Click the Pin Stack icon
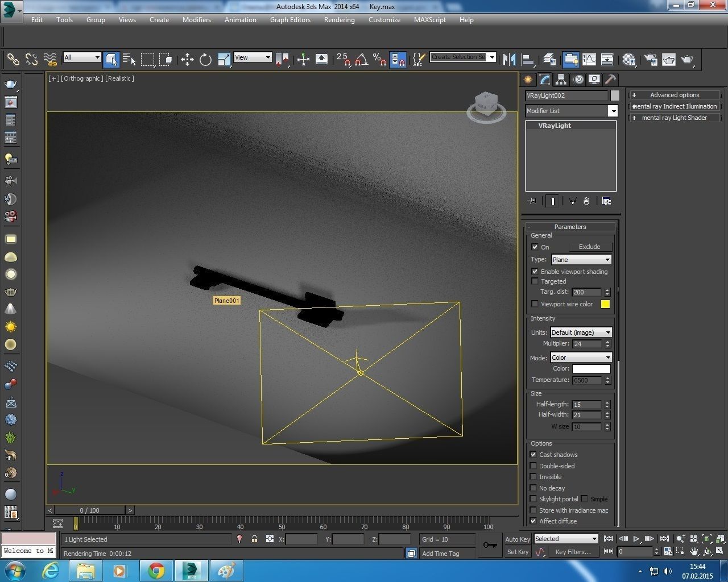Image resolution: width=728 pixels, height=582 pixels. (x=532, y=201)
